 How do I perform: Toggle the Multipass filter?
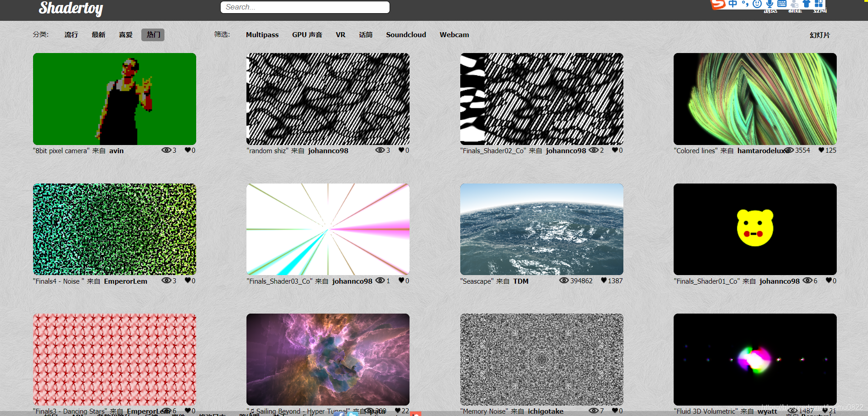pyautogui.click(x=262, y=34)
